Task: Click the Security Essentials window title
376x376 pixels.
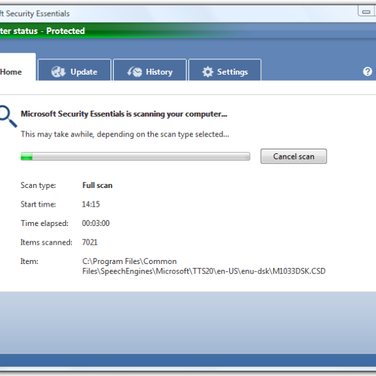Action: [x=35, y=14]
